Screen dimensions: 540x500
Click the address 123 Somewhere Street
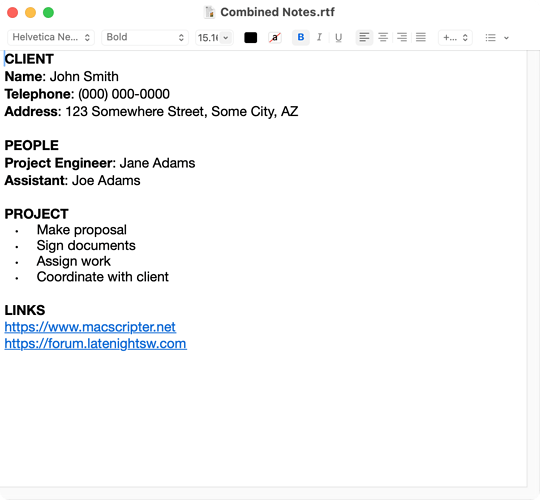tap(136, 112)
